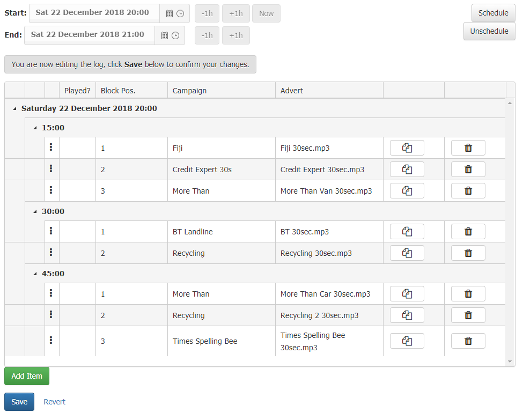
Task: Open the End time clock picker icon
Action: (175, 36)
